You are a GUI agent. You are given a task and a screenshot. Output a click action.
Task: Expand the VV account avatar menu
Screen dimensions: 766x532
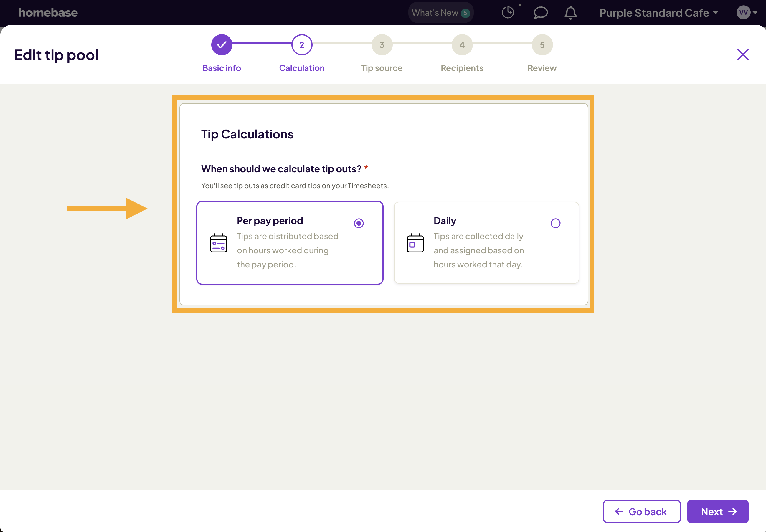747,12
